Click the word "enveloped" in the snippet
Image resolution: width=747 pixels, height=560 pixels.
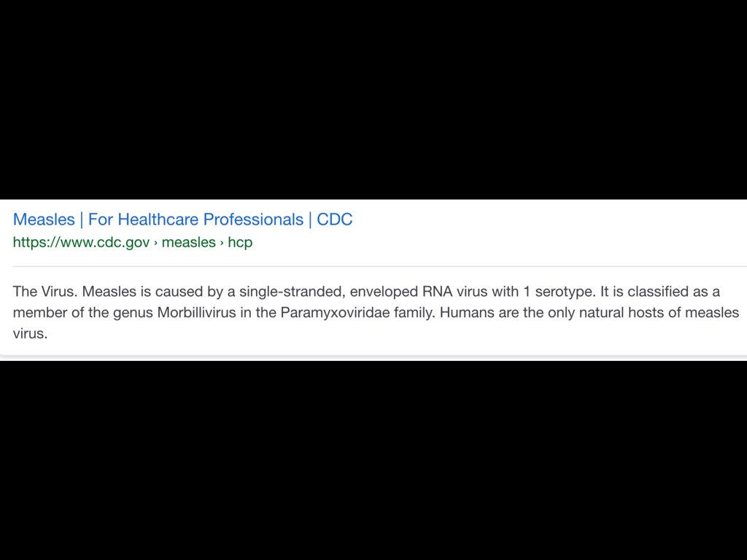(384, 292)
